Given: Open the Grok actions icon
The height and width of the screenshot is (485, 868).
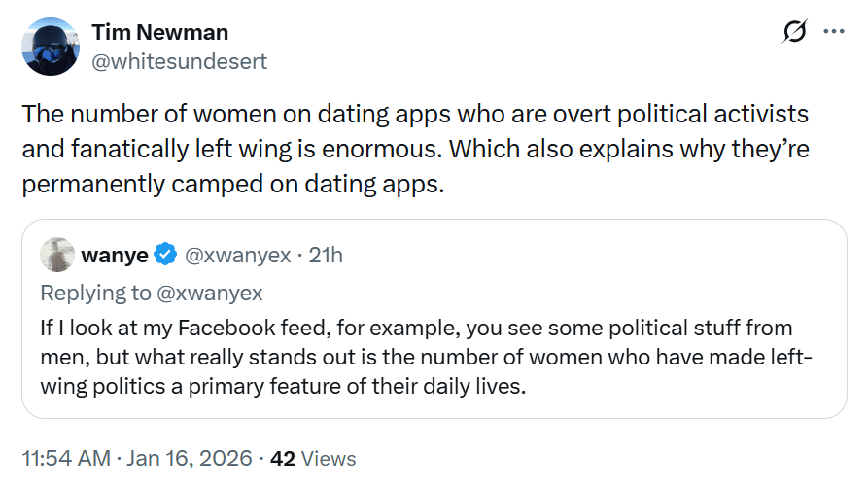Looking at the screenshot, I should [794, 32].
